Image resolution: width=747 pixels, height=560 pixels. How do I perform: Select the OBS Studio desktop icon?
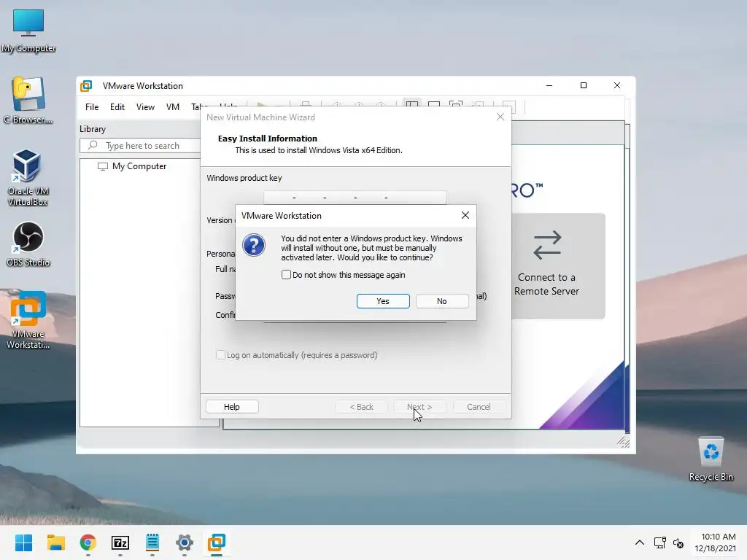click(28, 244)
